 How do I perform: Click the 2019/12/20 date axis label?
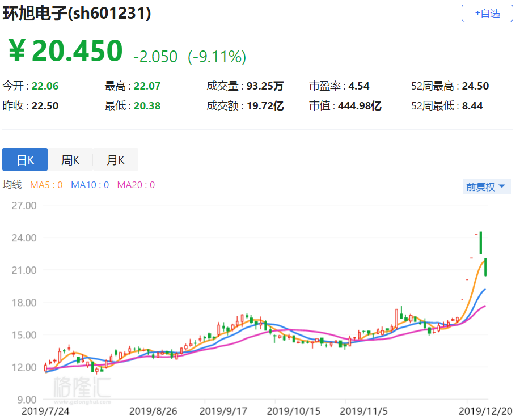pos(485,411)
